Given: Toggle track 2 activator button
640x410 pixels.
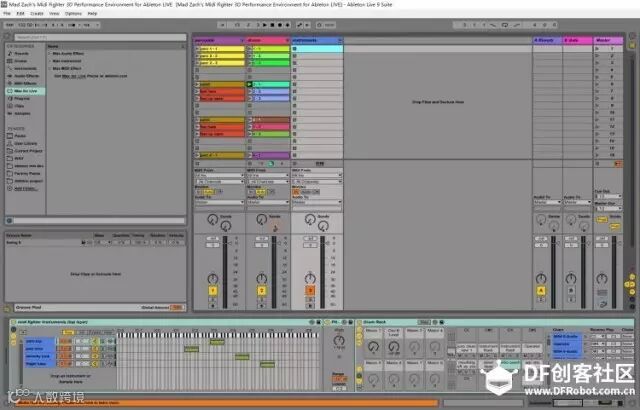Looking at the screenshot, I should 262,290.
